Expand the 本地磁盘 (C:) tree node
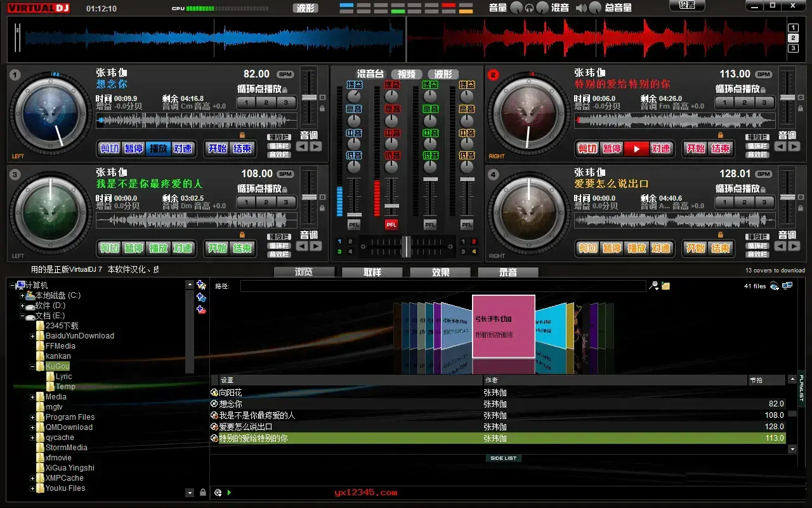812x508 pixels. (22, 295)
